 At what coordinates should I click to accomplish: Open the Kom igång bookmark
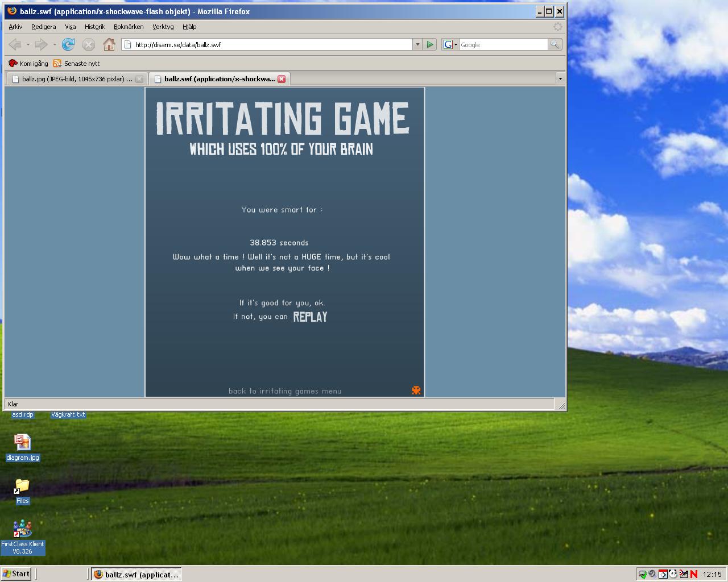pos(28,64)
